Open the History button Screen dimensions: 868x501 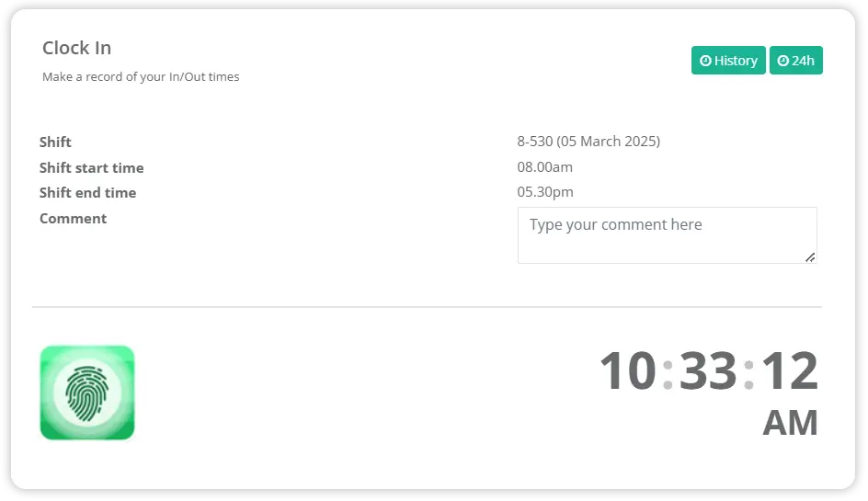728,61
